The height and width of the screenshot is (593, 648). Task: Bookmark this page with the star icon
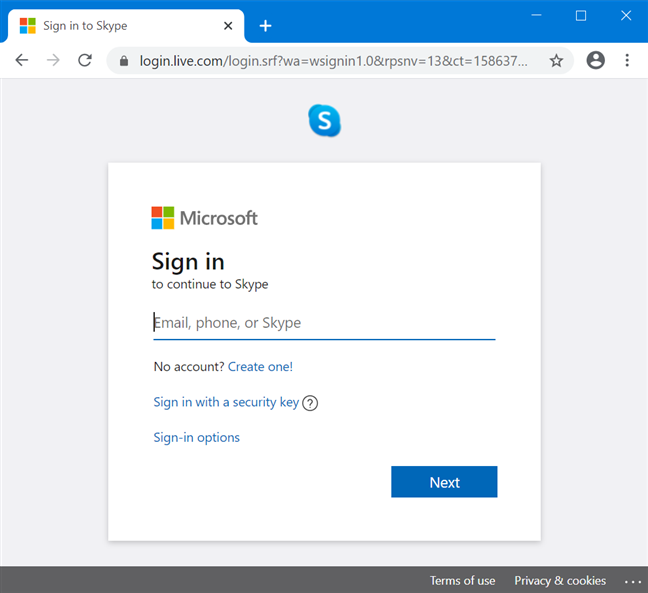click(556, 61)
